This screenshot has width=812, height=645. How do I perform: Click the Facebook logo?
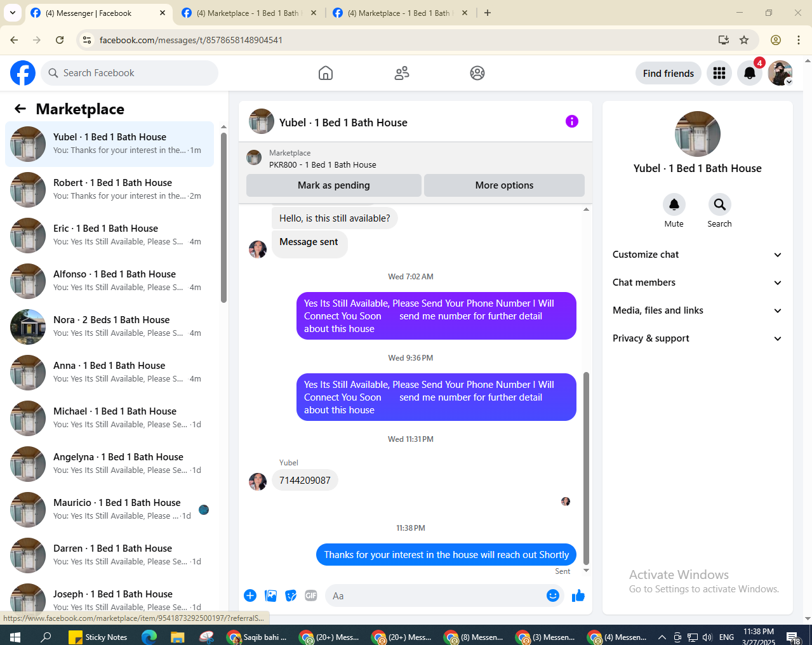[23, 73]
